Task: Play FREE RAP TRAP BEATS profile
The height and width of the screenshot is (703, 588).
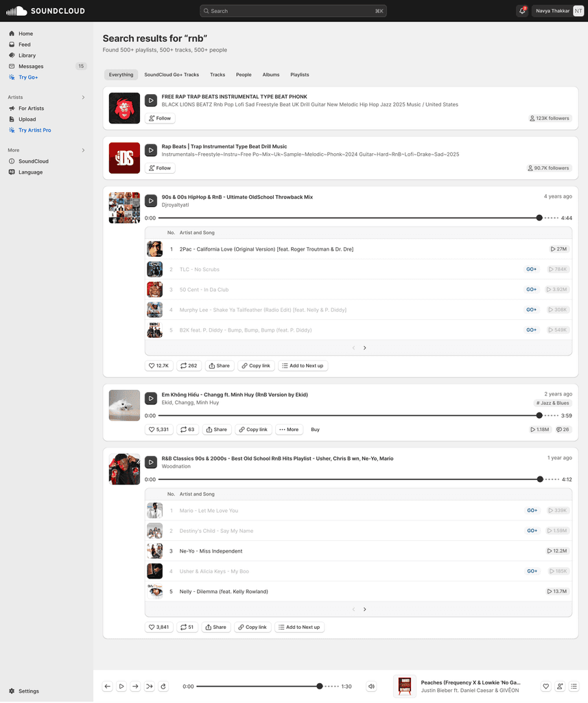Action: (151, 100)
